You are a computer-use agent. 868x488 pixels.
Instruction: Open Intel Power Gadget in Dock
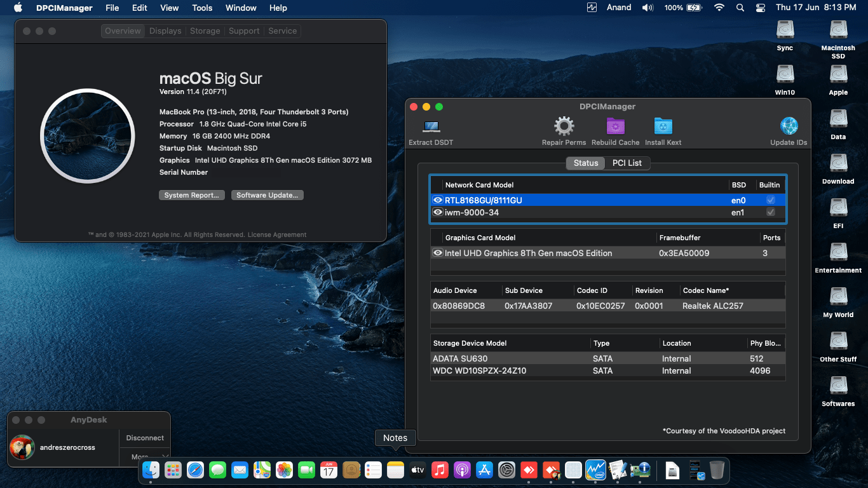tap(595, 470)
